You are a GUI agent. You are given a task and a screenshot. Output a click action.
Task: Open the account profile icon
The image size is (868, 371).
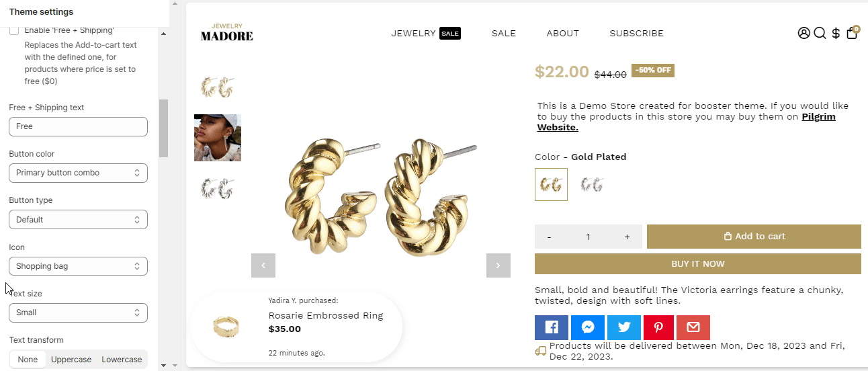(804, 33)
